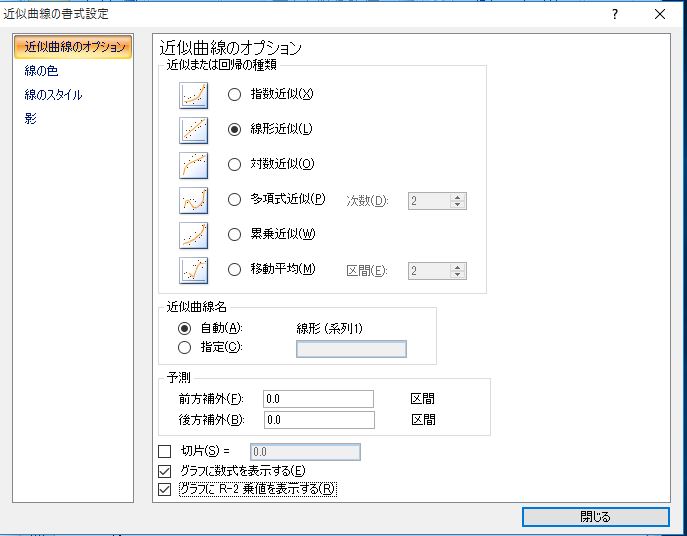
Task: Choose 指定 custom trendline name option
Action: (184, 348)
